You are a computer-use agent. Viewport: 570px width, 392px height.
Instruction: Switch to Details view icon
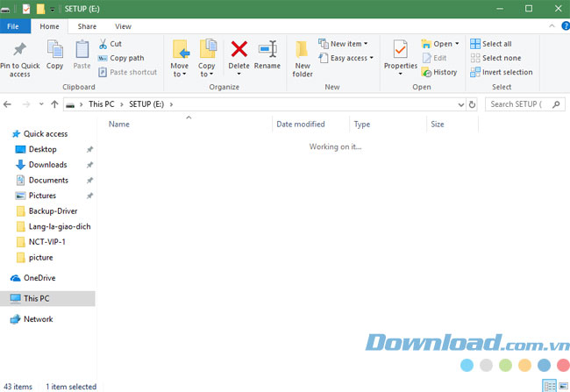549,386
